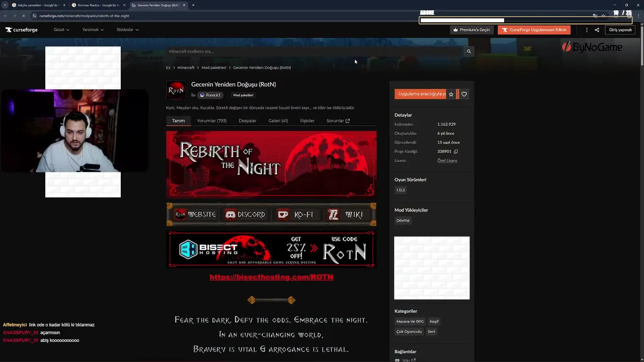Open the three-dot more options menu
This screenshot has width=644, height=362.
click(x=587, y=30)
